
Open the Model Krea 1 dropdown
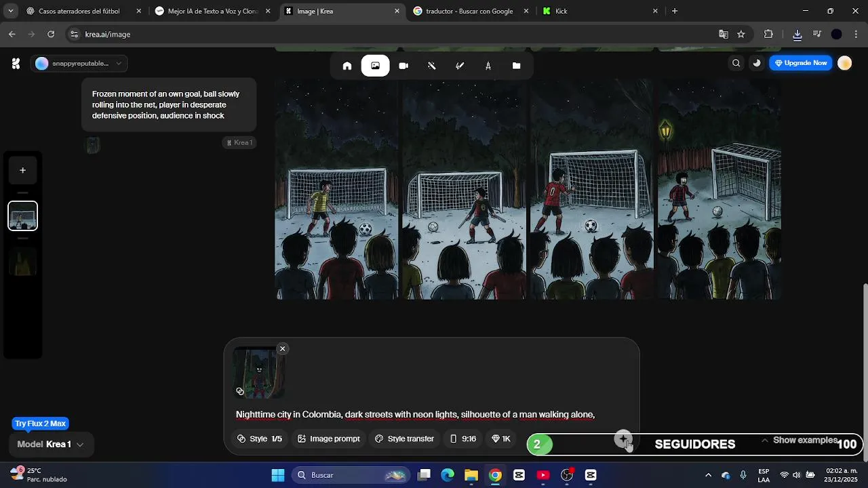[51, 444]
